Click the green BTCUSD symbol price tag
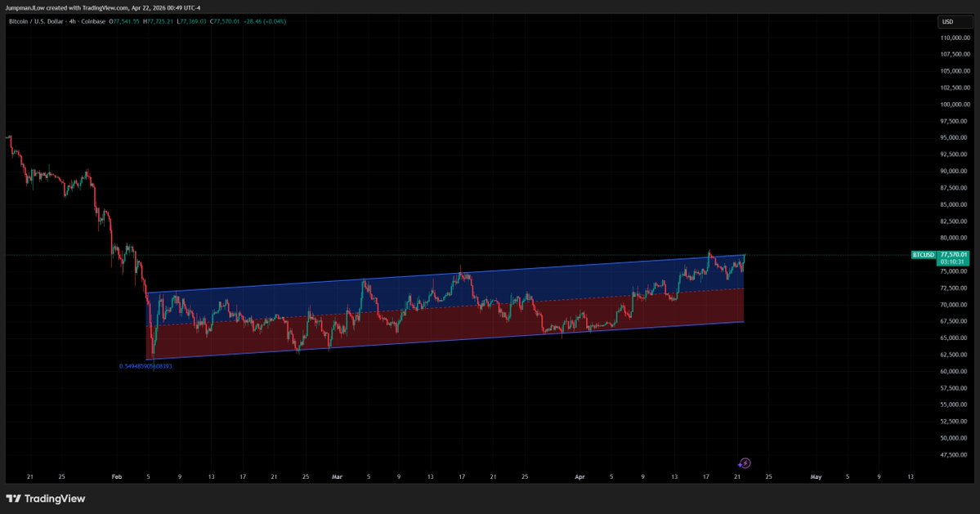The image size is (980, 514). click(924, 255)
